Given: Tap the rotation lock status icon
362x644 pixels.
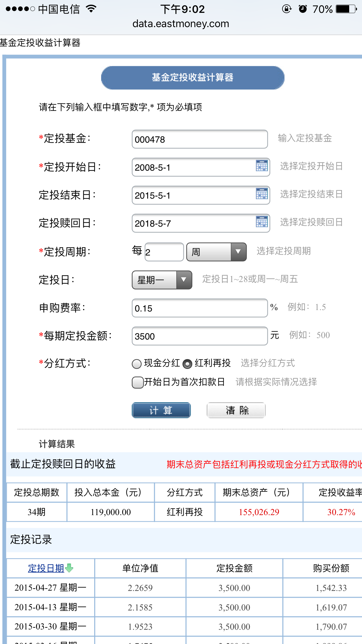Looking at the screenshot, I should tap(287, 9).
